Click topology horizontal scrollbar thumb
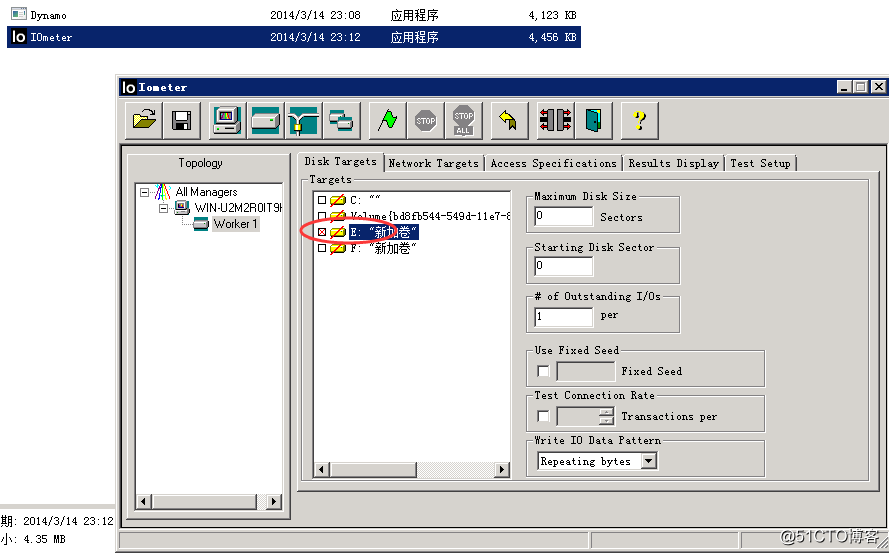Viewport: 889px width, 555px height. pyautogui.click(x=205, y=501)
